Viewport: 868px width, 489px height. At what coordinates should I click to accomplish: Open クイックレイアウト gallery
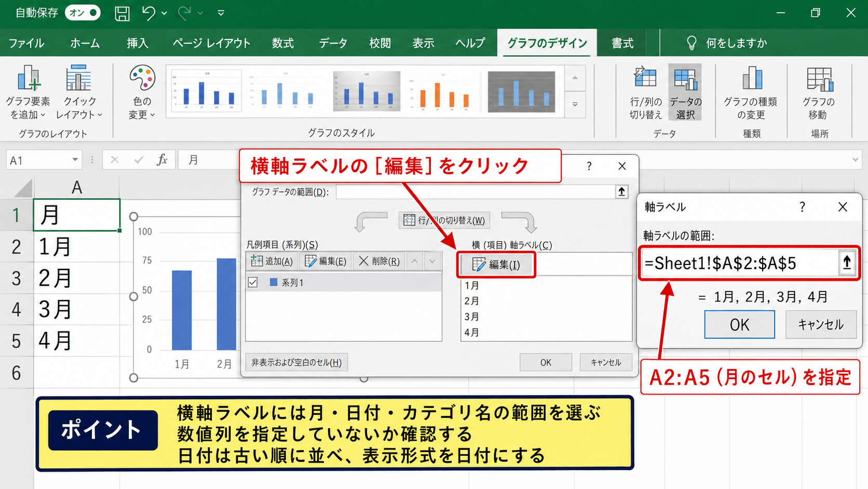coord(79,92)
